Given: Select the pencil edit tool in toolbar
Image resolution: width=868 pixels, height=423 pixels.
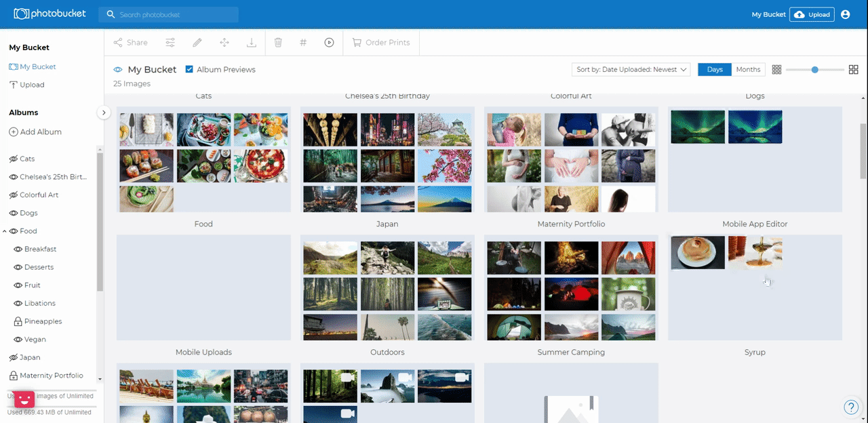Looking at the screenshot, I should click(x=197, y=43).
